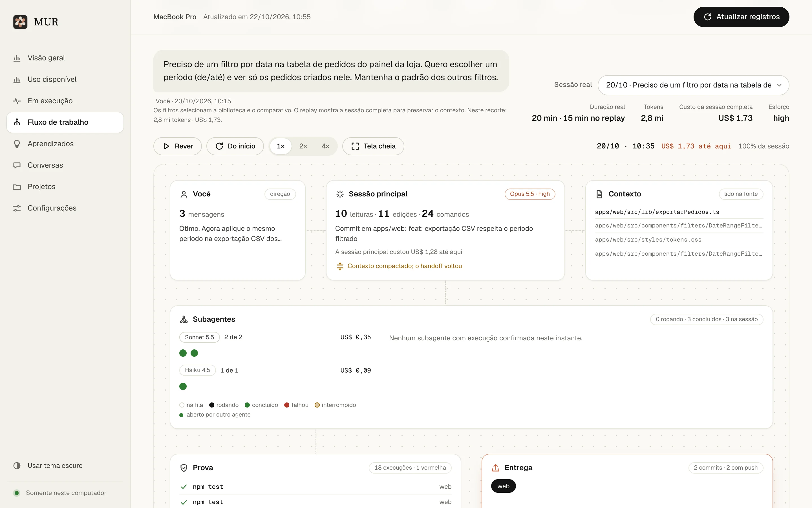Open Em execução section

65,101
